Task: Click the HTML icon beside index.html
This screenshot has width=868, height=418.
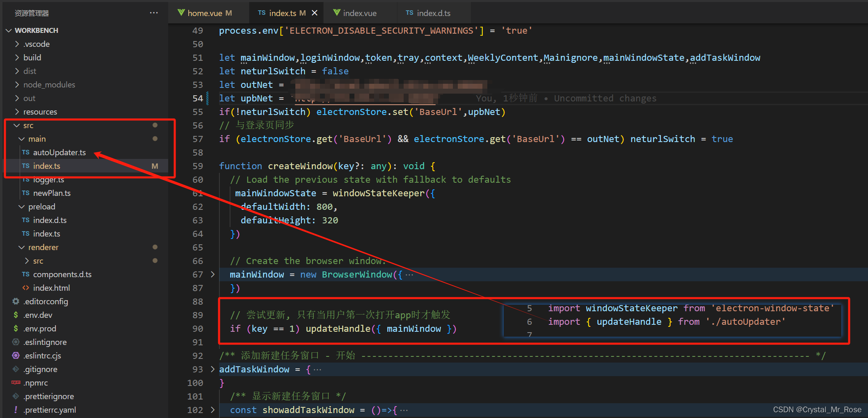Action: pos(25,287)
